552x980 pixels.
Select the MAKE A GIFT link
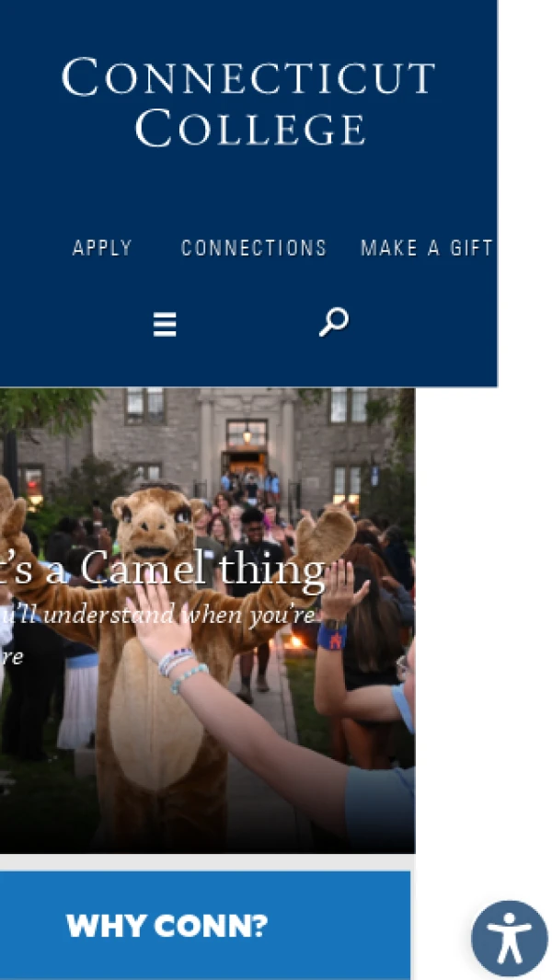coord(427,248)
